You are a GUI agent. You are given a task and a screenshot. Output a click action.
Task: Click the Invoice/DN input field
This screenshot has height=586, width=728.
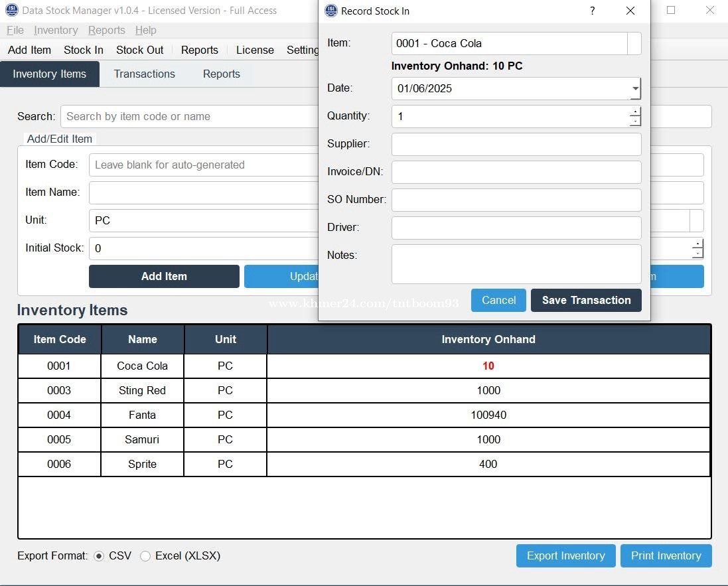click(x=516, y=173)
